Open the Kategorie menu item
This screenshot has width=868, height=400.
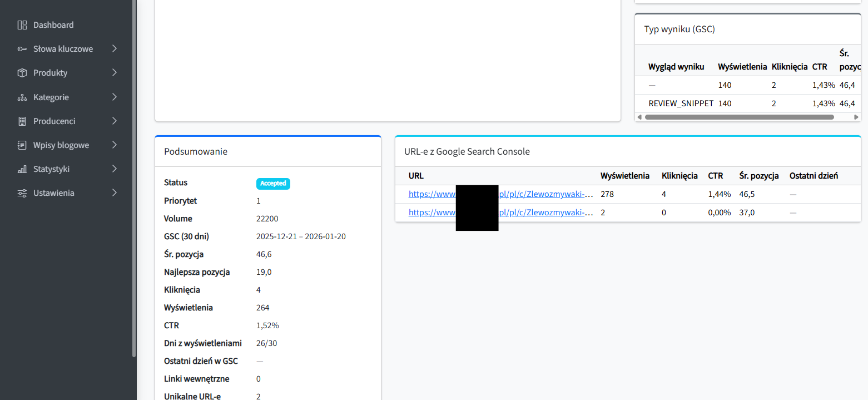(51, 97)
